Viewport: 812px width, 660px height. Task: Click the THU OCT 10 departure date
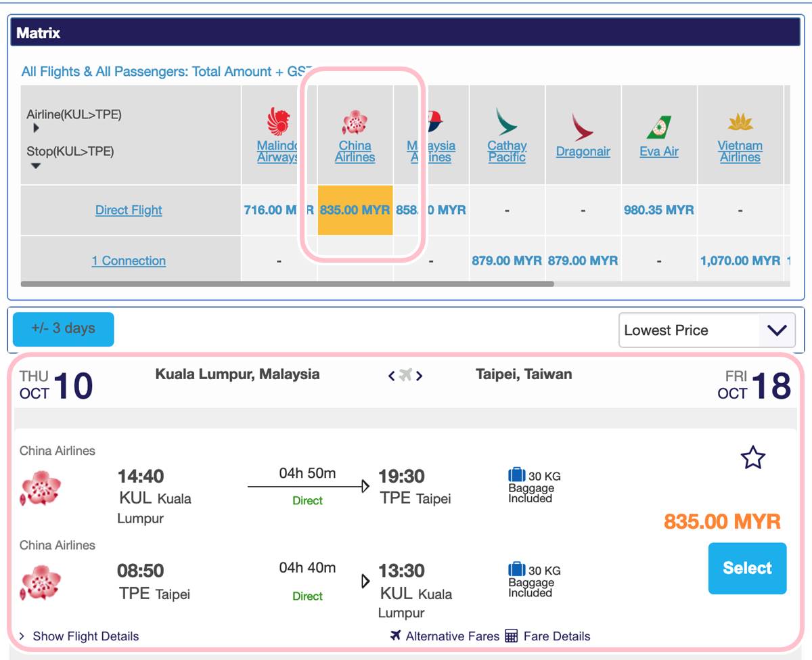click(x=56, y=385)
